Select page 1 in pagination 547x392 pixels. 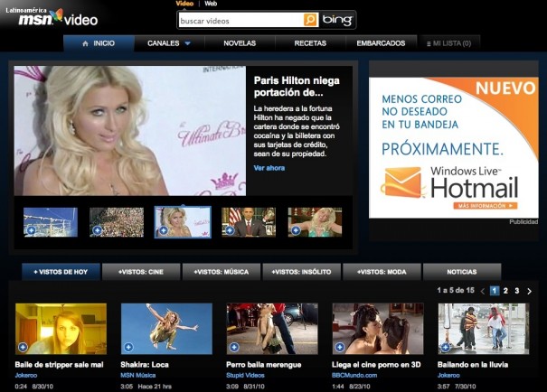(x=495, y=291)
